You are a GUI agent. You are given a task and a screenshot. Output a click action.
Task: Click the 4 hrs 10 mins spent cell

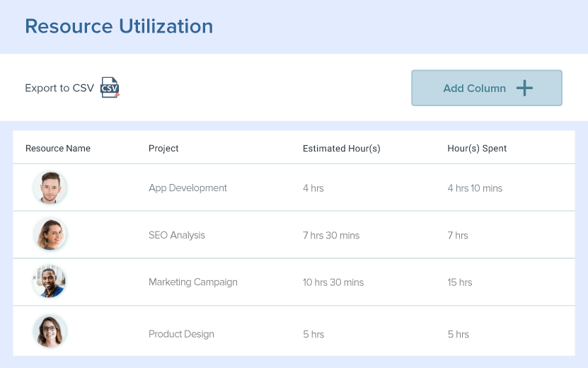475,188
